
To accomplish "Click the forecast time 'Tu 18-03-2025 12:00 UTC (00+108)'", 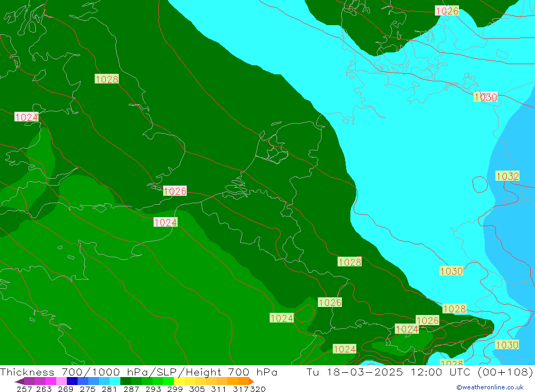I will pos(419,372).
